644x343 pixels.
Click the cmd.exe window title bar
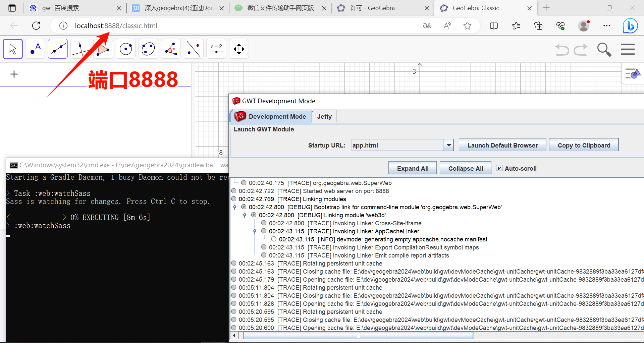(x=117, y=165)
